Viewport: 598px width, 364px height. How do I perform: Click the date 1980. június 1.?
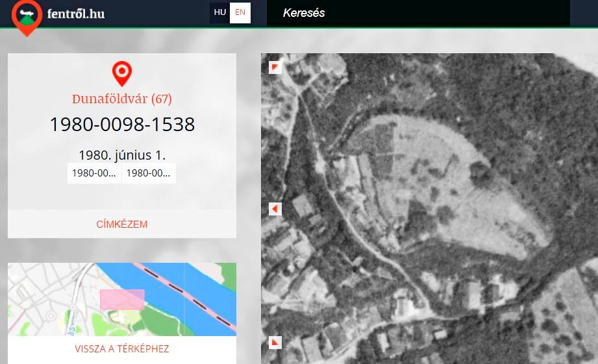pos(122,155)
